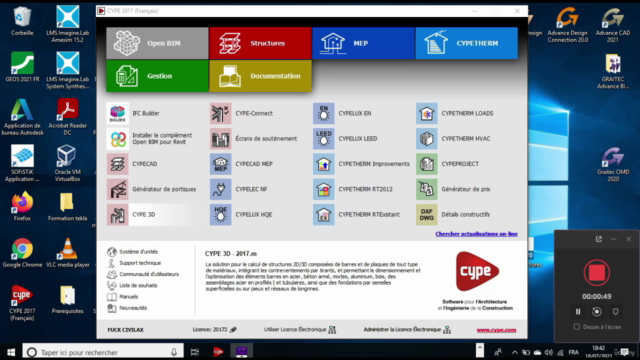Open the Documentation category tile
The image size is (640, 360).
260,76
